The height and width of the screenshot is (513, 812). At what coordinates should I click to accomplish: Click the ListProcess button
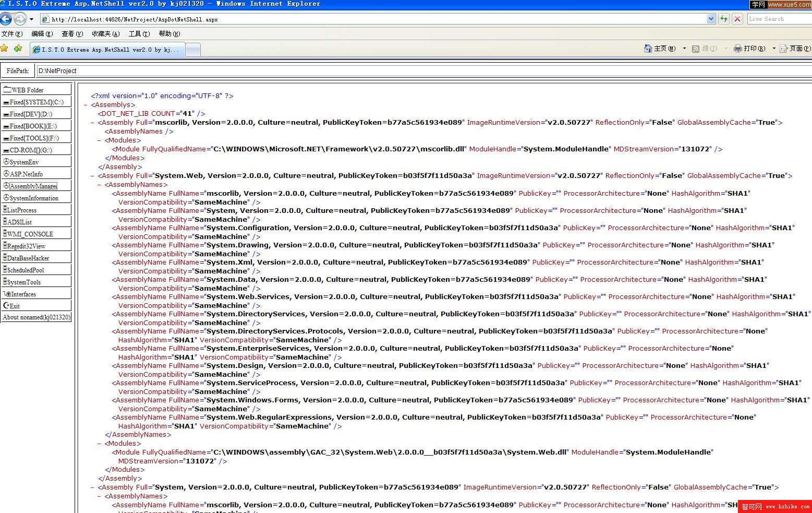coord(37,210)
